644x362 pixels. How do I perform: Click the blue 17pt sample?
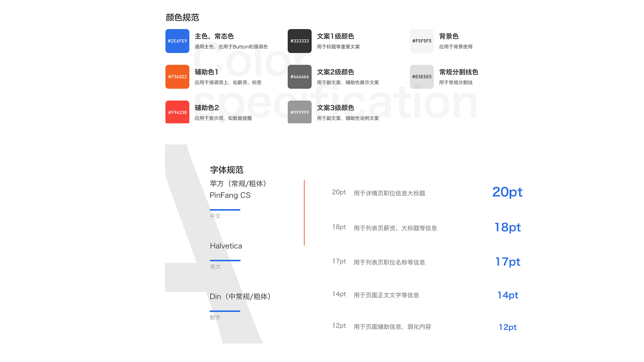[x=507, y=262]
